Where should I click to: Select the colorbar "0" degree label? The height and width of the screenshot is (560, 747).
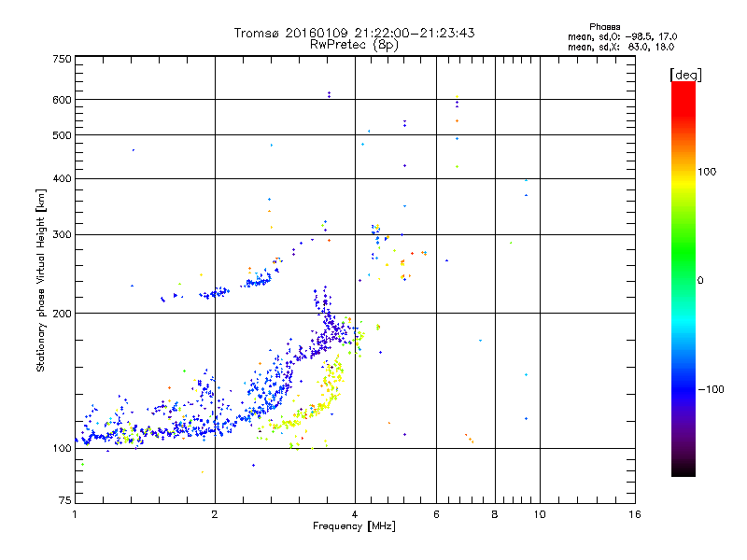click(699, 280)
